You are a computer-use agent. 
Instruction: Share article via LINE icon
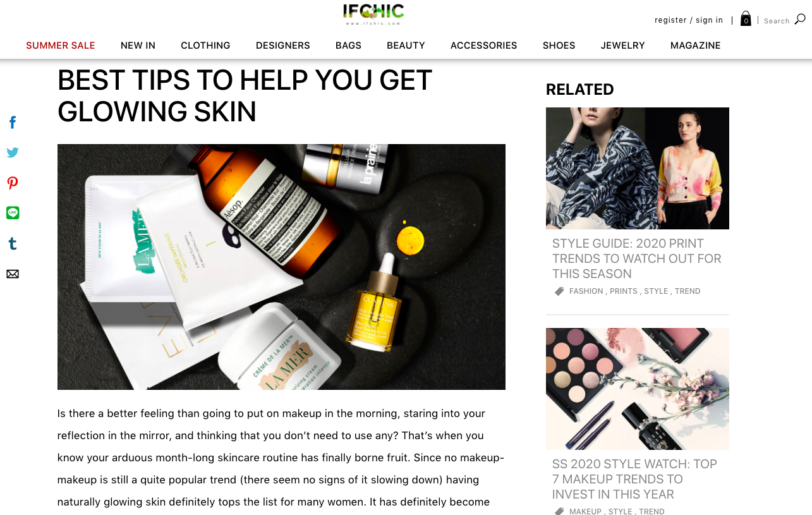[13, 213]
